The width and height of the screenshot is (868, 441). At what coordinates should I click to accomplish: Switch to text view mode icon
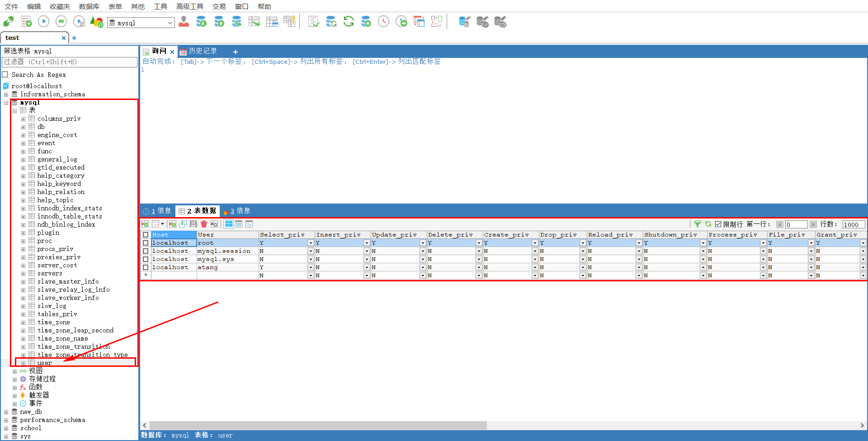(x=249, y=224)
